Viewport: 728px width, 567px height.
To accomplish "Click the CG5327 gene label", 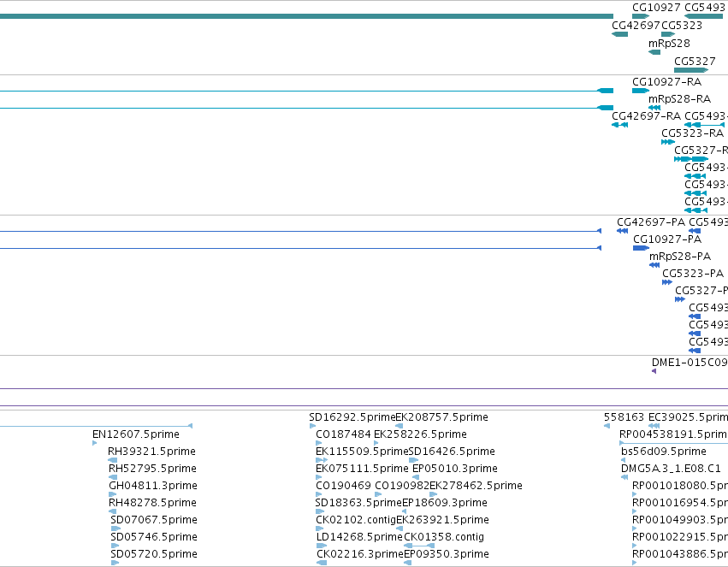I will [695, 62].
